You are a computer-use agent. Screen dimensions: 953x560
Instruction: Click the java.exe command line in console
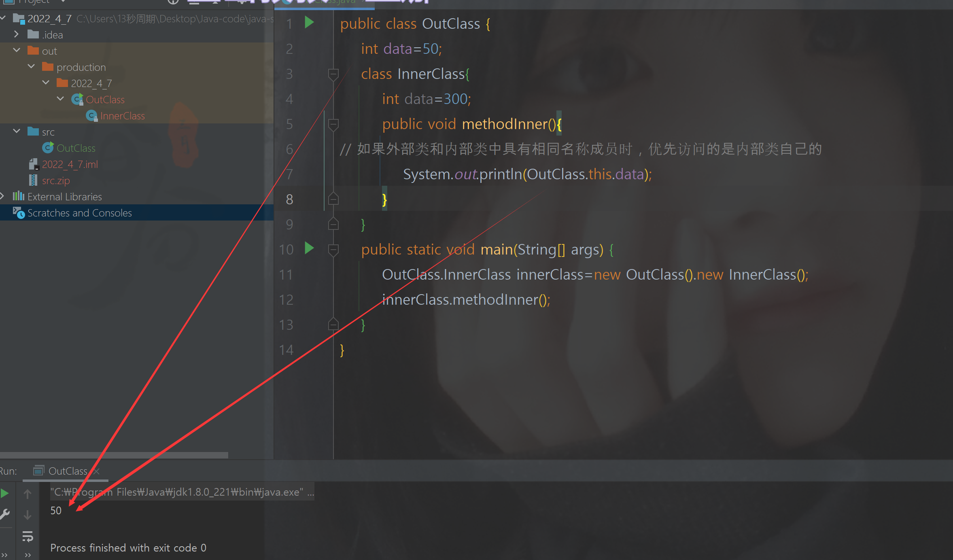coord(182,492)
